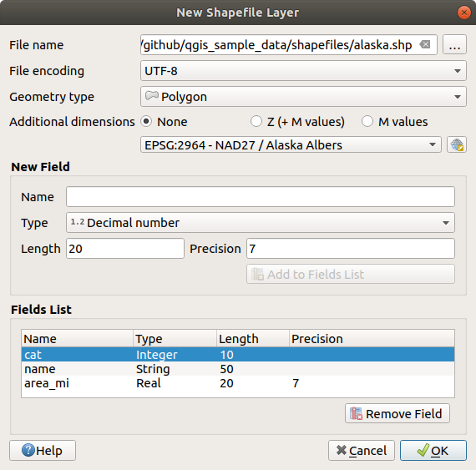Open the Geometry type Polygon dropdown
Image resolution: width=476 pixels, height=470 pixels.
tap(303, 97)
